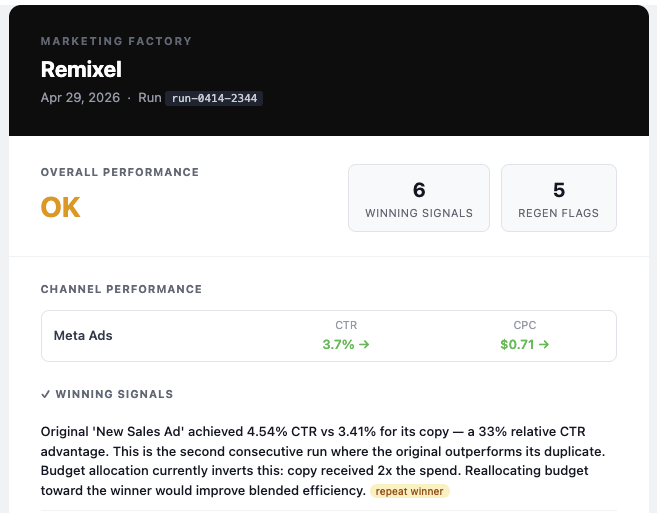Click the New Sales Ad signal paragraph
The width and height of the screenshot is (657, 513).
[323, 461]
